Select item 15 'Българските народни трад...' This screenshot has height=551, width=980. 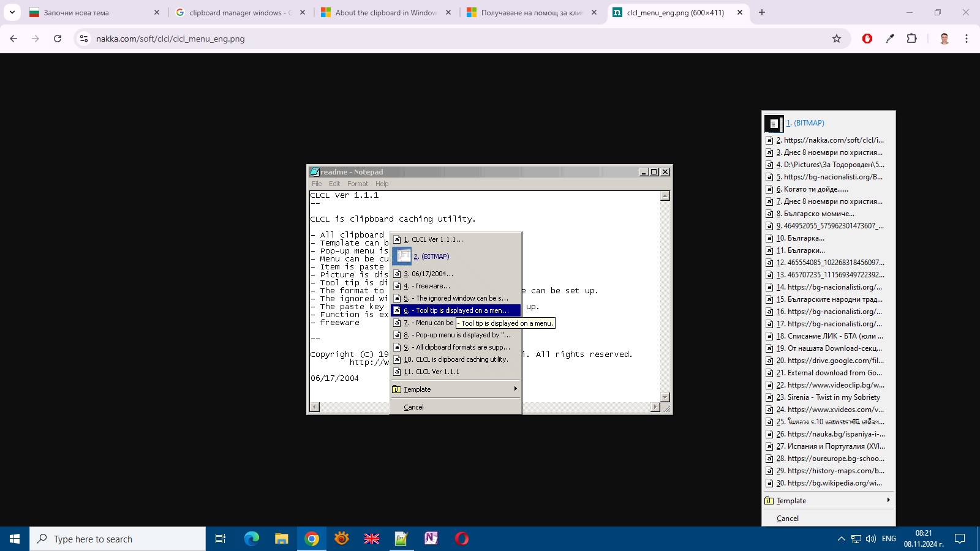click(829, 299)
